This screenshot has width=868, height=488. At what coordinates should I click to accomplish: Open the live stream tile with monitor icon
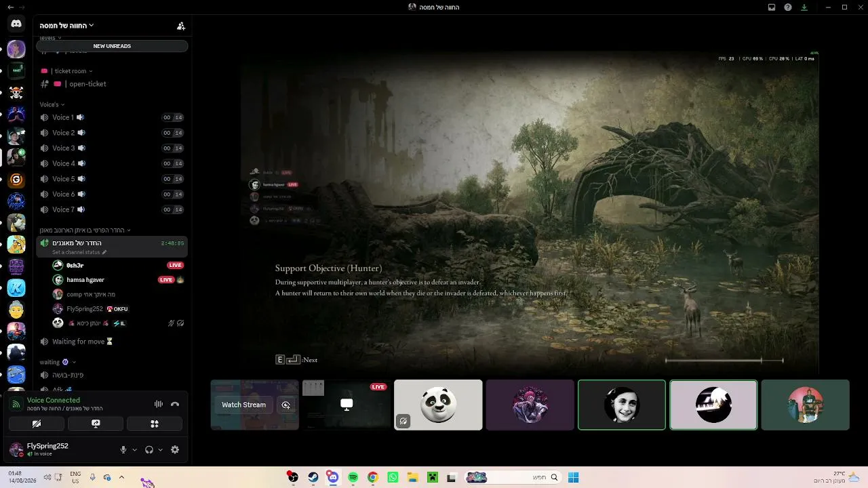click(347, 405)
